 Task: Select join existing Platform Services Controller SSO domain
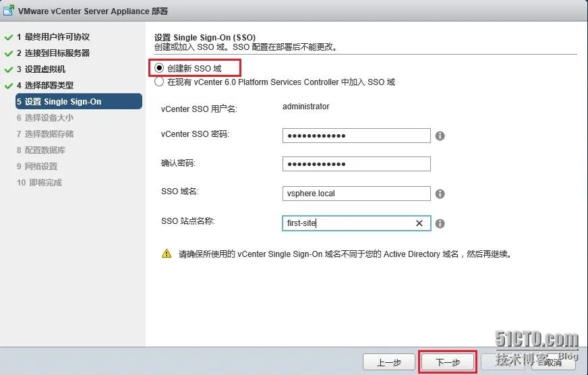159,82
